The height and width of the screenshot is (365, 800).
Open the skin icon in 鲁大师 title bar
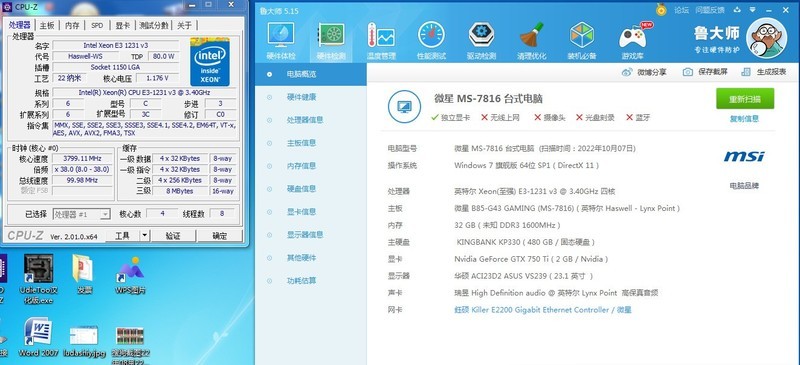737,9
